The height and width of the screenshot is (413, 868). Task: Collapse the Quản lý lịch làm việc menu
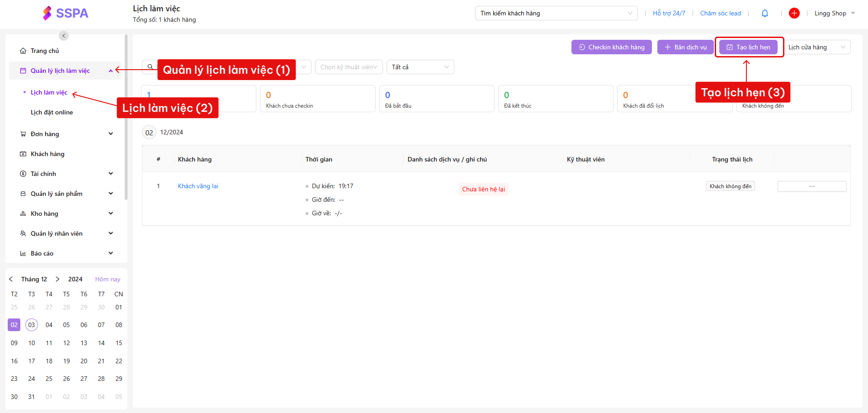(x=111, y=71)
